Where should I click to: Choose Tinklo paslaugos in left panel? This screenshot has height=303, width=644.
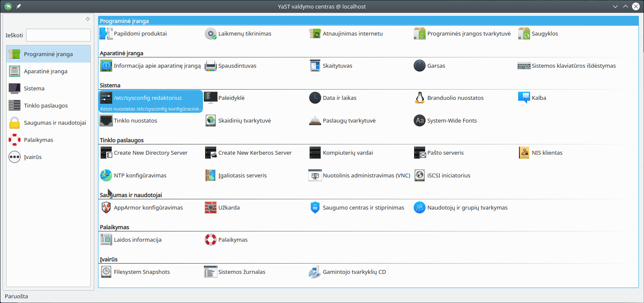coord(45,106)
